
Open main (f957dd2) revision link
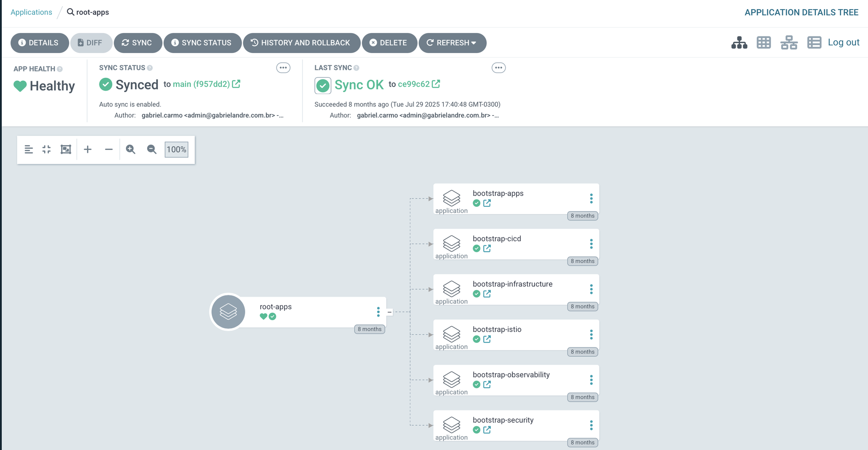point(201,84)
